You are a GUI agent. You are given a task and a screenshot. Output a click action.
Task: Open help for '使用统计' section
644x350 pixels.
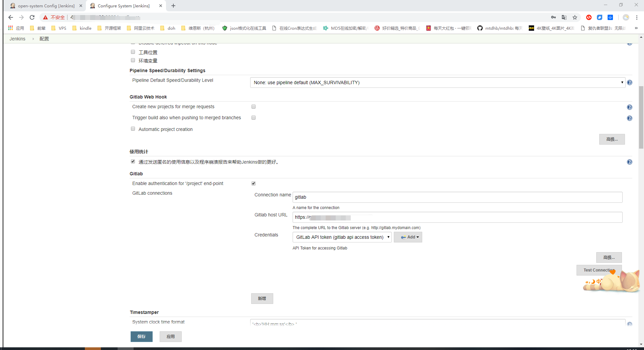(630, 162)
